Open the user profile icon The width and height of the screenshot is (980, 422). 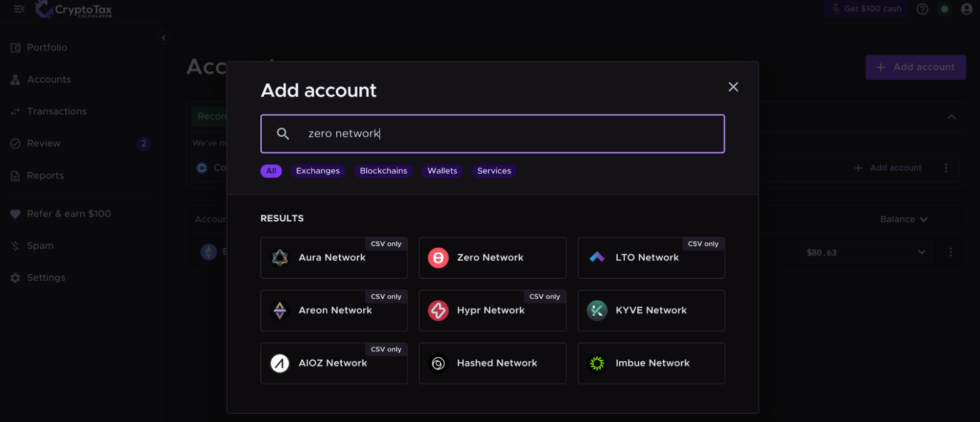click(x=966, y=9)
